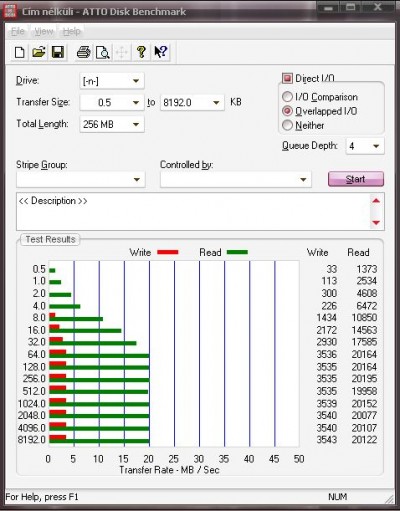The width and height of the screenshot is (400, 511).
Task: Open the View menu
Action: (44, 32)
